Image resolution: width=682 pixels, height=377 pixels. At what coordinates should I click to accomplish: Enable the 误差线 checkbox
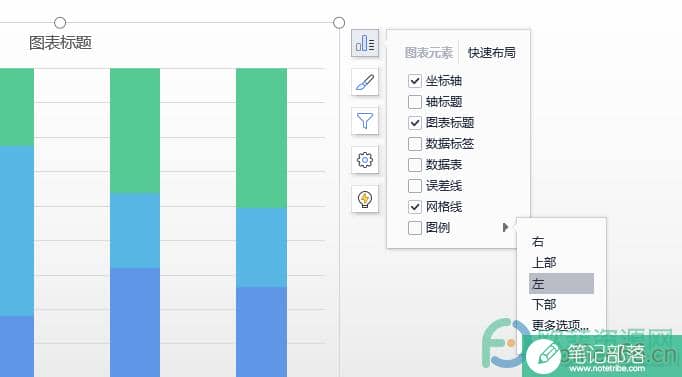415,186
